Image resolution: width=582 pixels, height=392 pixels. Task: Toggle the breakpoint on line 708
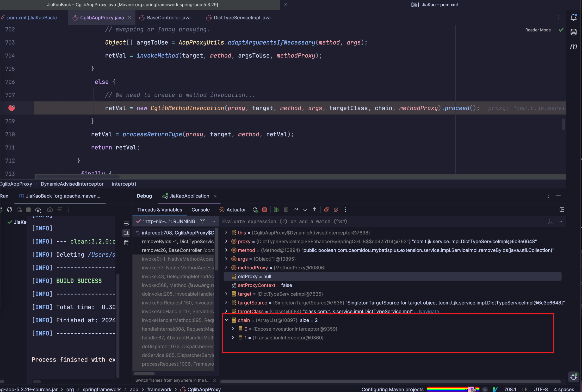pos(12,108)
